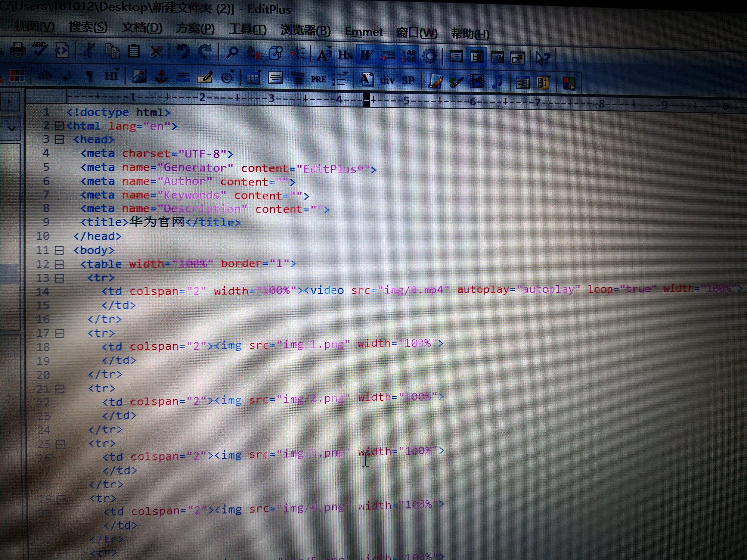Viewport: 747px width, 560px height.
Task: Toggle the auto indent icon
Action: (x=388, y=56)
